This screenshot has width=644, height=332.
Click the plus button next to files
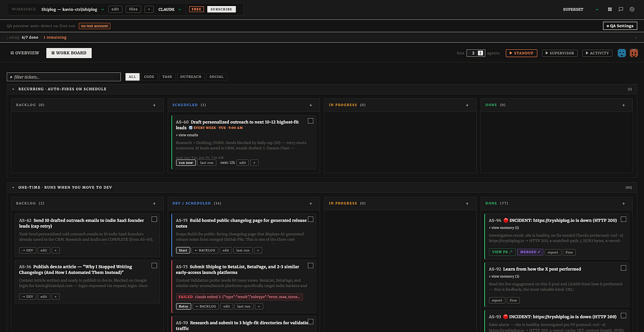149,9
